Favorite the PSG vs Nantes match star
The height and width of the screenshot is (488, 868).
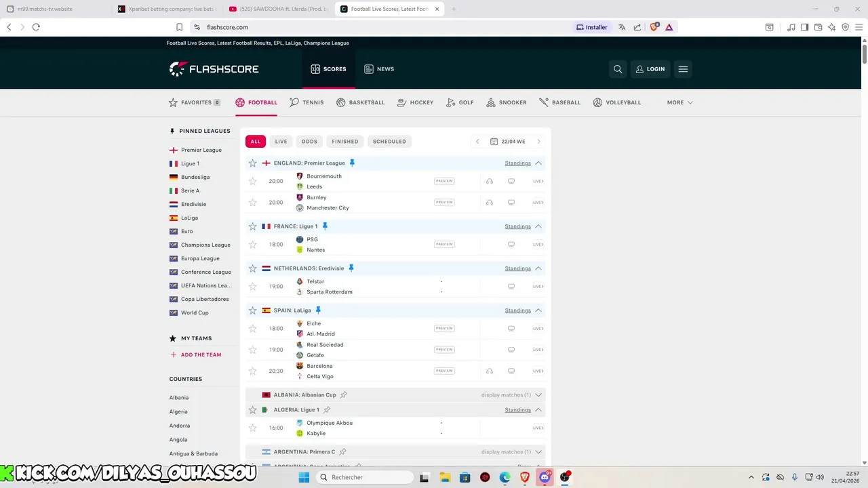pos(253,244)
